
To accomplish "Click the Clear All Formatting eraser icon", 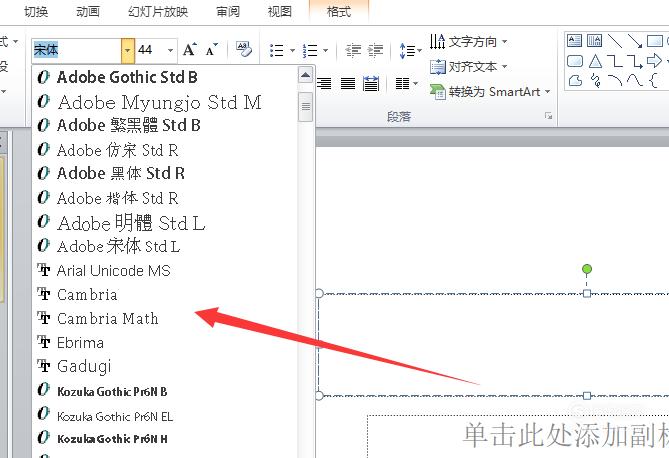I will tap(244, 50).
